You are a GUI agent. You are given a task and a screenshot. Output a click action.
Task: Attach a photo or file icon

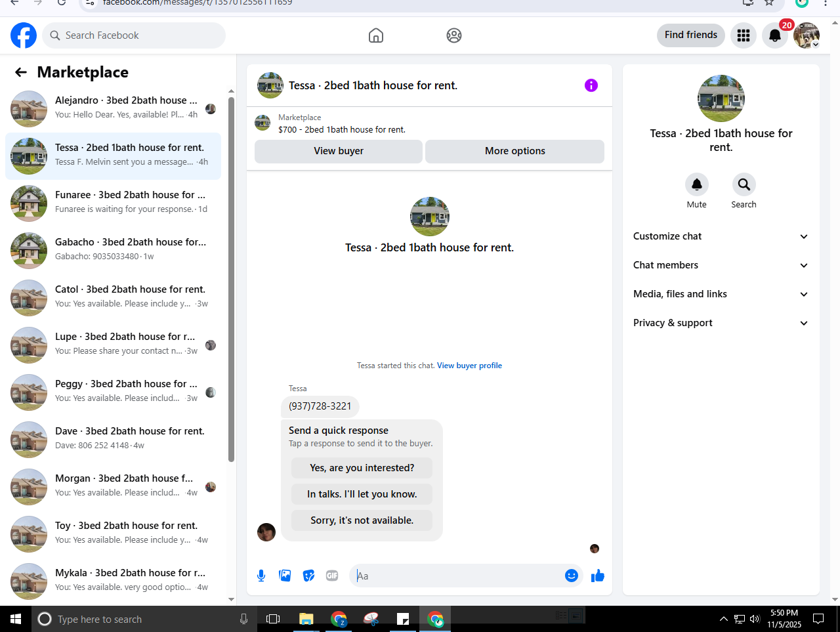pyautogui.click(x=285, y=576)
